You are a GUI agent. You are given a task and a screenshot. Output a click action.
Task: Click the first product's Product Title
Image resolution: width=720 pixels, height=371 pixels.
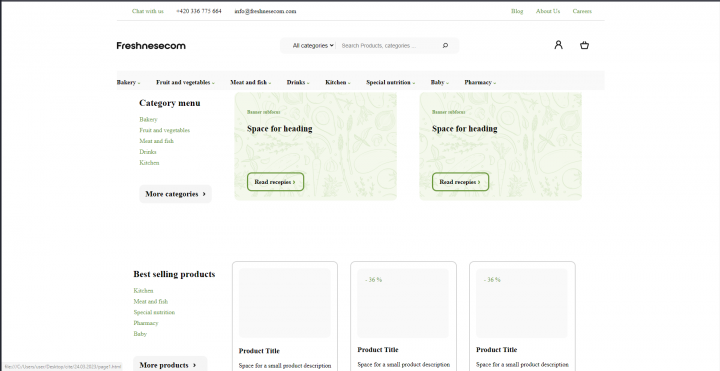pos(259,351)
